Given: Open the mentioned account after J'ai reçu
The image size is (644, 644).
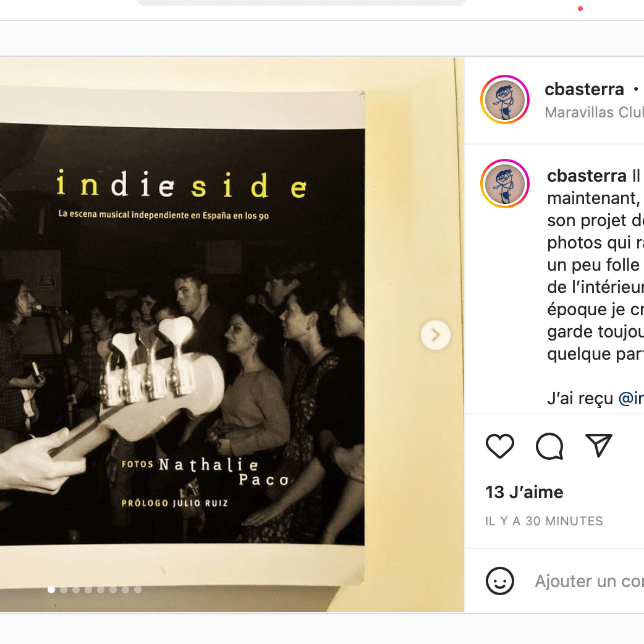Looking at the screenshot, I should (631, 399).
